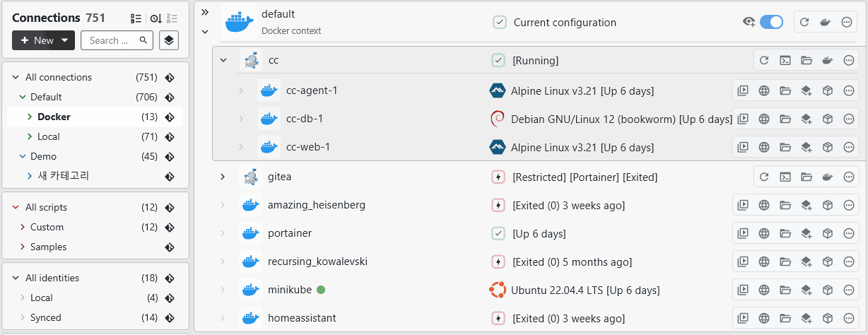Screen dimensions: 868x335
Task: Expand the gitea project row
Action: pyautogui.click(x=223, y=177)
